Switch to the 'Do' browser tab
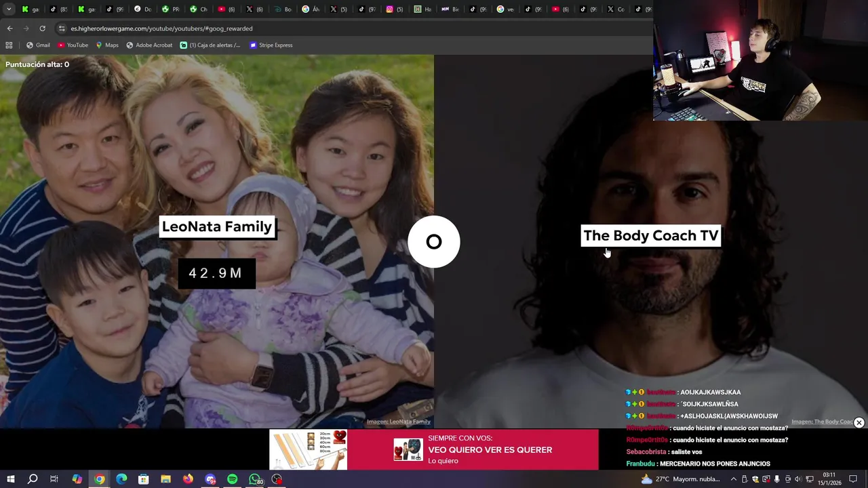Image resolution: width=868 pixels, height=488 pixels. [x=143, y=9]
